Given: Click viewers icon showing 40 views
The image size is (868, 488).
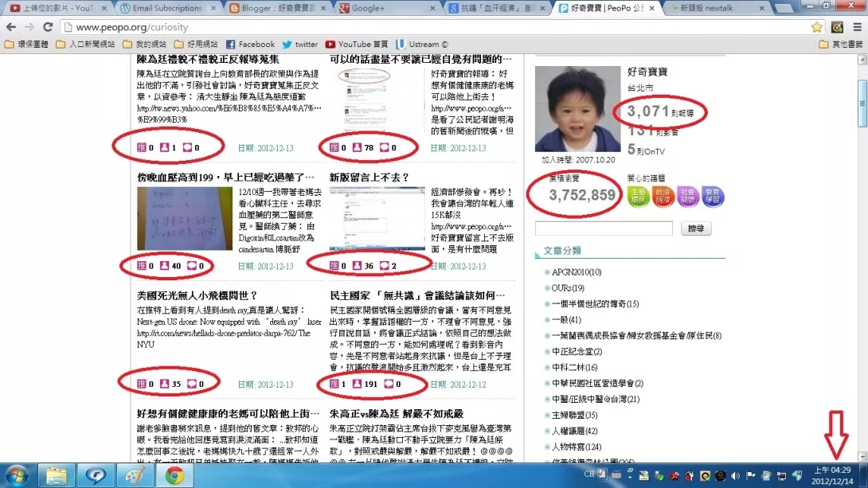Looking at the screenshot, I should tap(164, 266).
